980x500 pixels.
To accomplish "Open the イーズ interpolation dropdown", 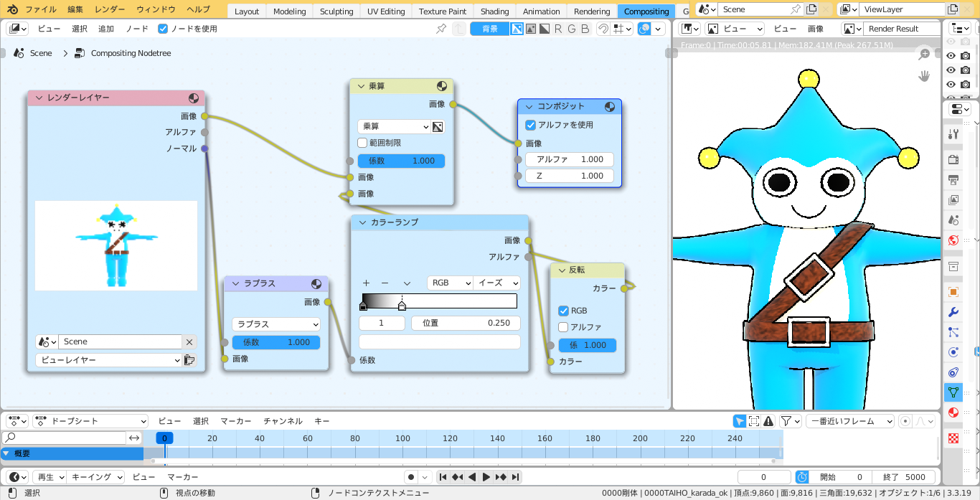I will [496, 283].
